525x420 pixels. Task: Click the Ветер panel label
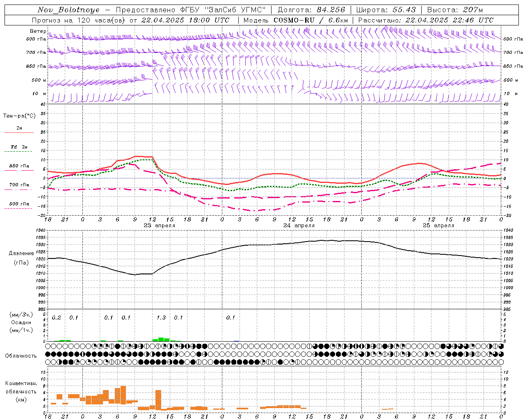pos(38,31)
